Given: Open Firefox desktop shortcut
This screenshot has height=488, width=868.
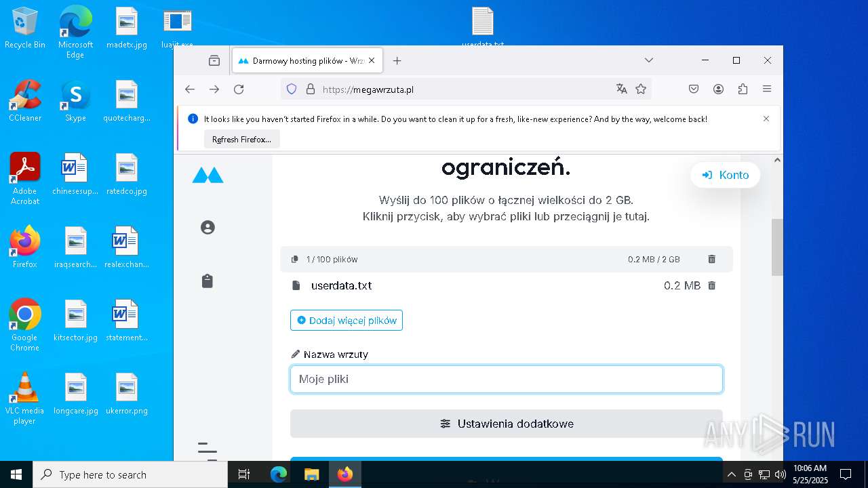Looking at the screenshot, I should click(x=24, y=247).
